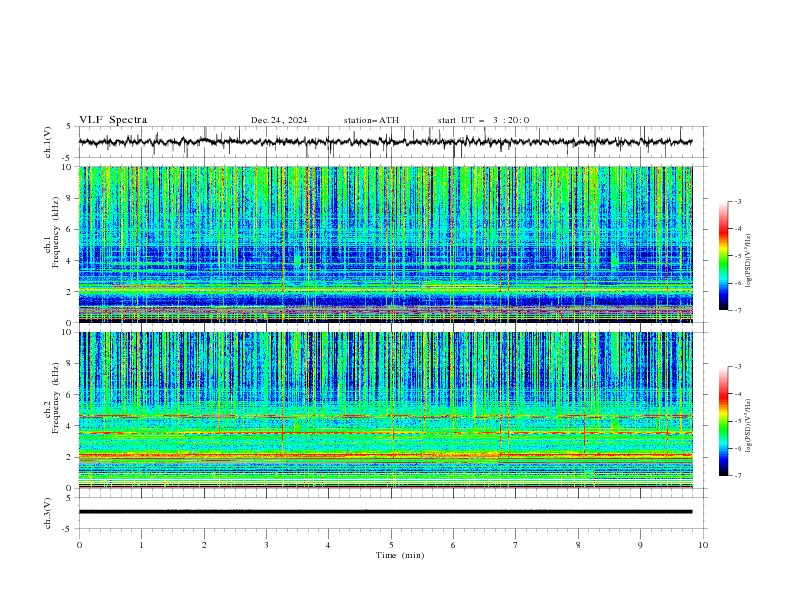The height and width of the screenshot is (612, 792).
Task: Click the ch.3 flat waveform trace
Action: (385, 512)
